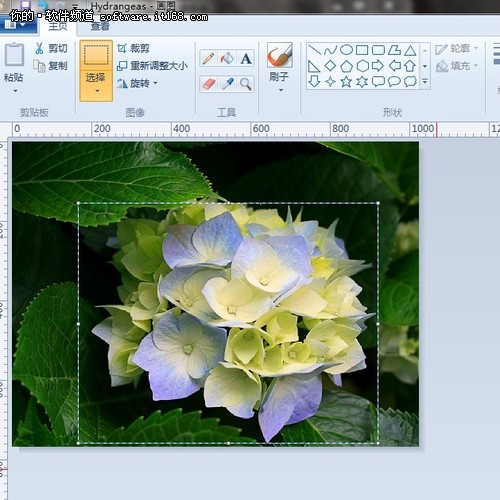Viewport: 500px width, 500px height.
Task: Select the Cloud callout shape
Action: pos(410,81)
